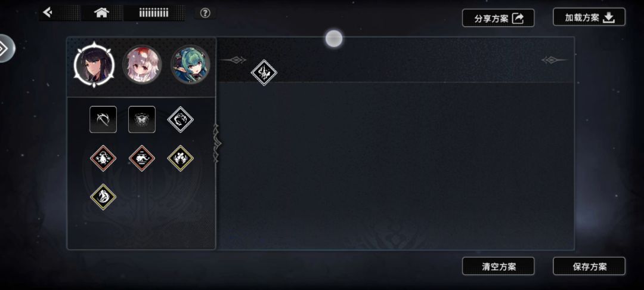Click the round slider handle atop timeline
Viewport: 644px width, 290px height.
click(x=334, y=39)
